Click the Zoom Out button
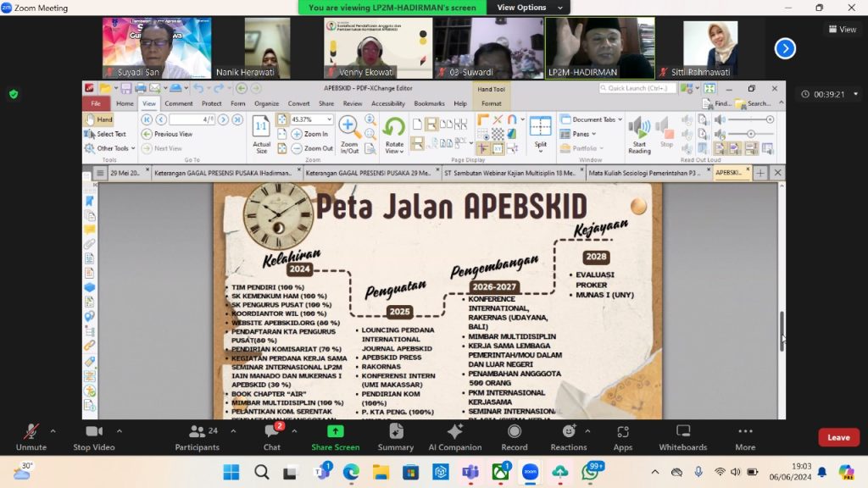 [312, 148]
